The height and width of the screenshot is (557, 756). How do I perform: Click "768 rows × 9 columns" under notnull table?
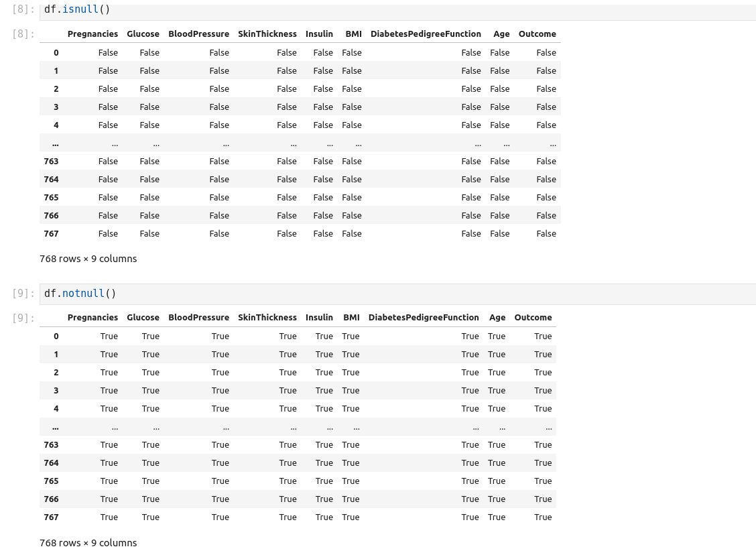click(88, 543)
